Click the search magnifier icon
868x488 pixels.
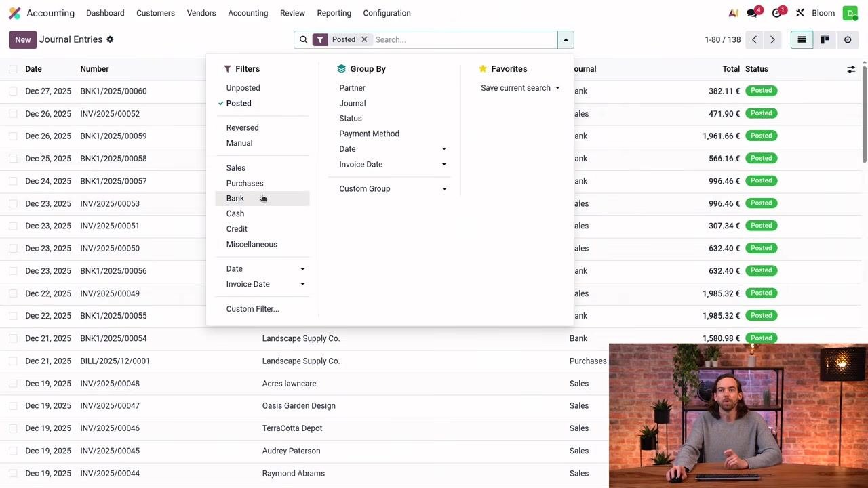pyautogui.click(x=303, y=39)
